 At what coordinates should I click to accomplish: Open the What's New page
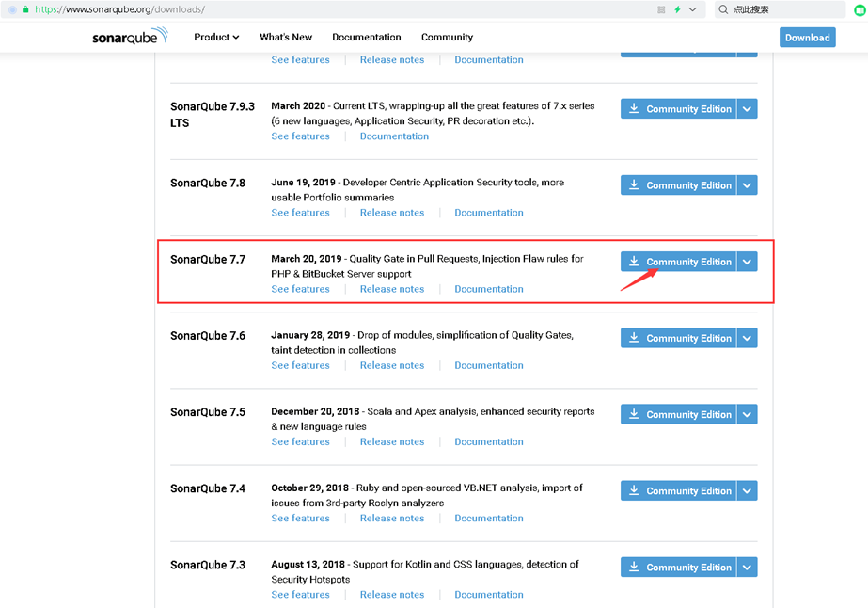click(286, 37)
